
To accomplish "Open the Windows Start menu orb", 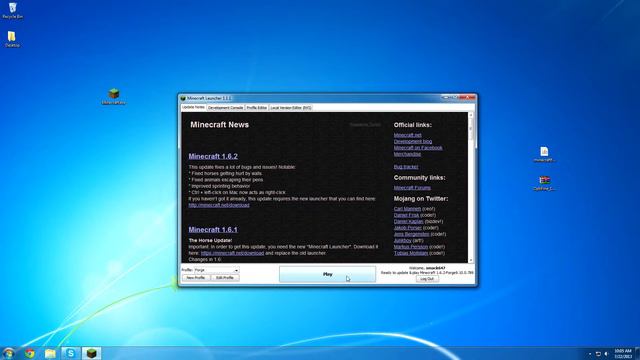I will click(9, 353).
